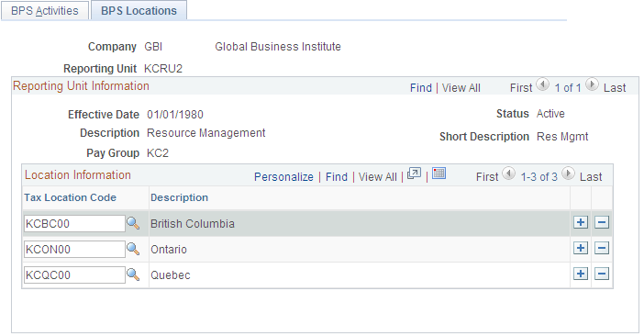Delete the British Columbia row

[x=601, y=223]
